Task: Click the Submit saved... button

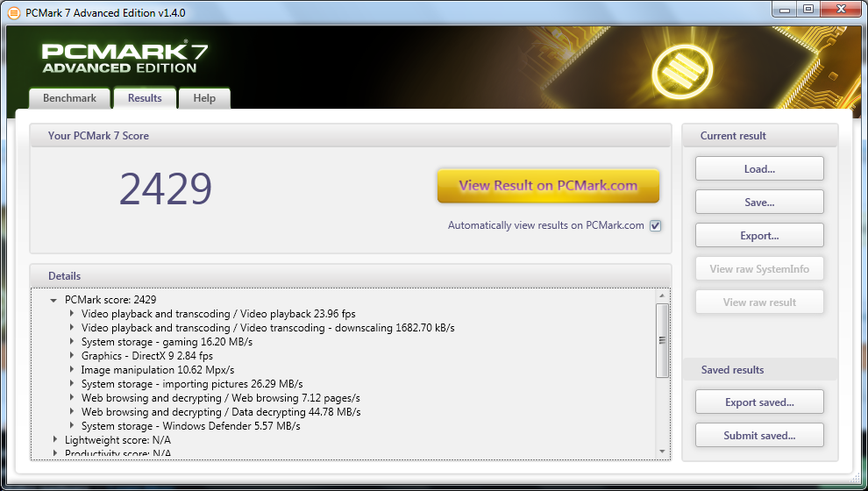Action: click(759, 435)
